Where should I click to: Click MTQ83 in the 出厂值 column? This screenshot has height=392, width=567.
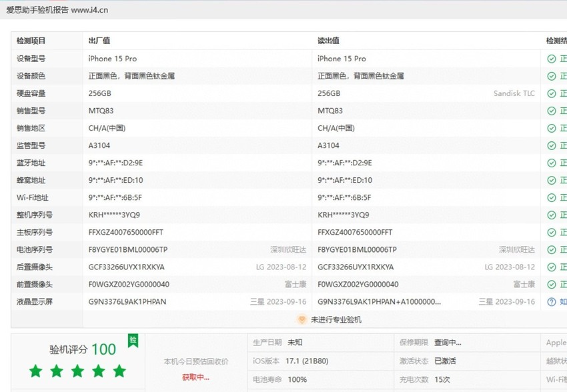pos(101,111)
